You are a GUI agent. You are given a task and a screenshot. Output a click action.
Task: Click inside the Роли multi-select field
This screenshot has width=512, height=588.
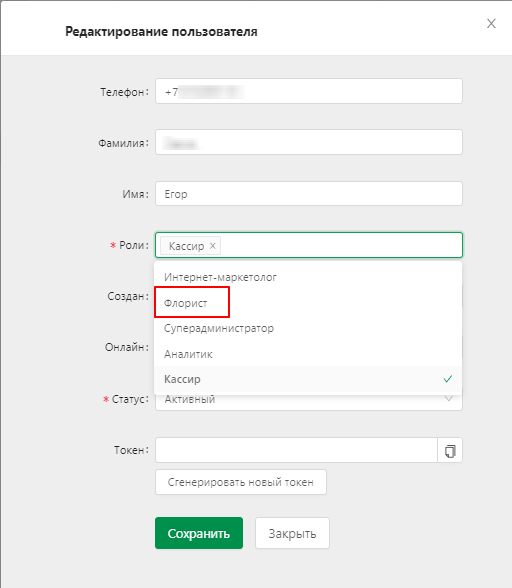309,245
